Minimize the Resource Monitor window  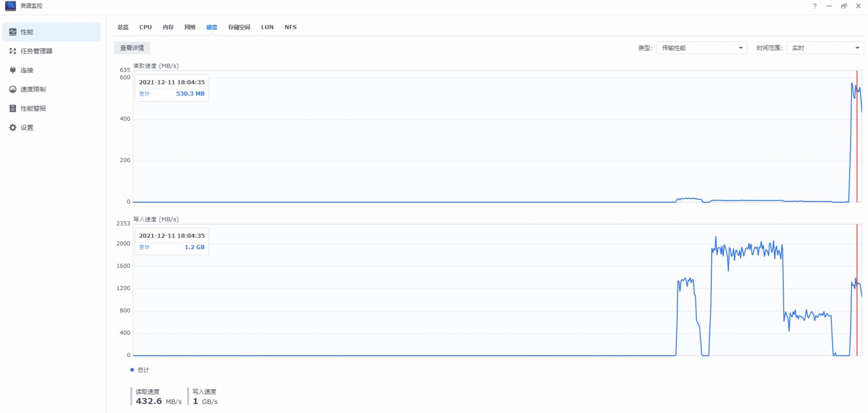pos(829,6)
